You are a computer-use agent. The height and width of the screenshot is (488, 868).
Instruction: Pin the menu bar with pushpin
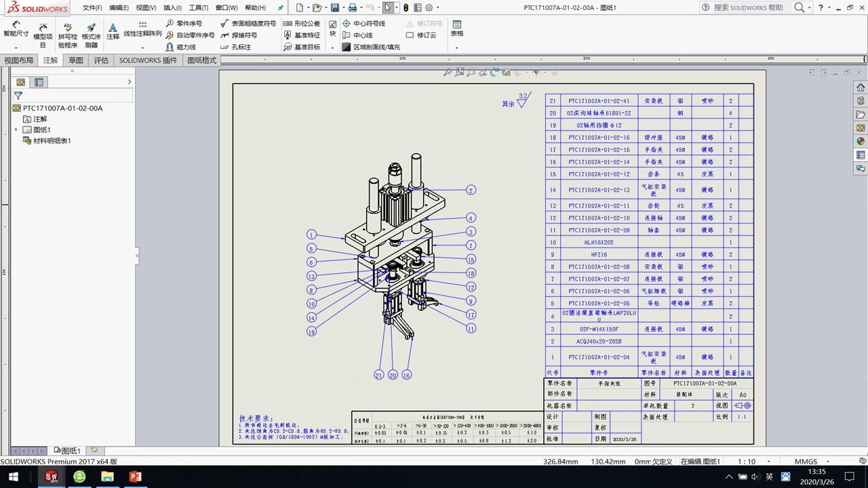pyautogui.click(x=281, y=7)
